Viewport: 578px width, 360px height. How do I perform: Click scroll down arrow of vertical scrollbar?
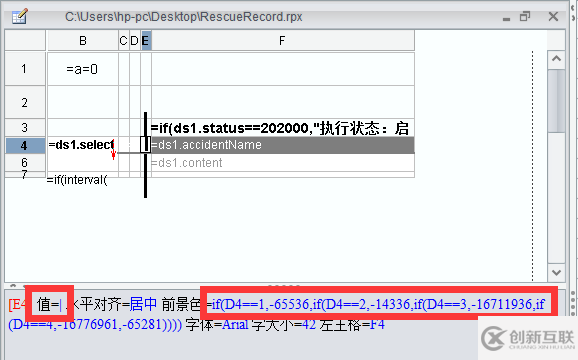pyautogui.click(x=556, y=273)
